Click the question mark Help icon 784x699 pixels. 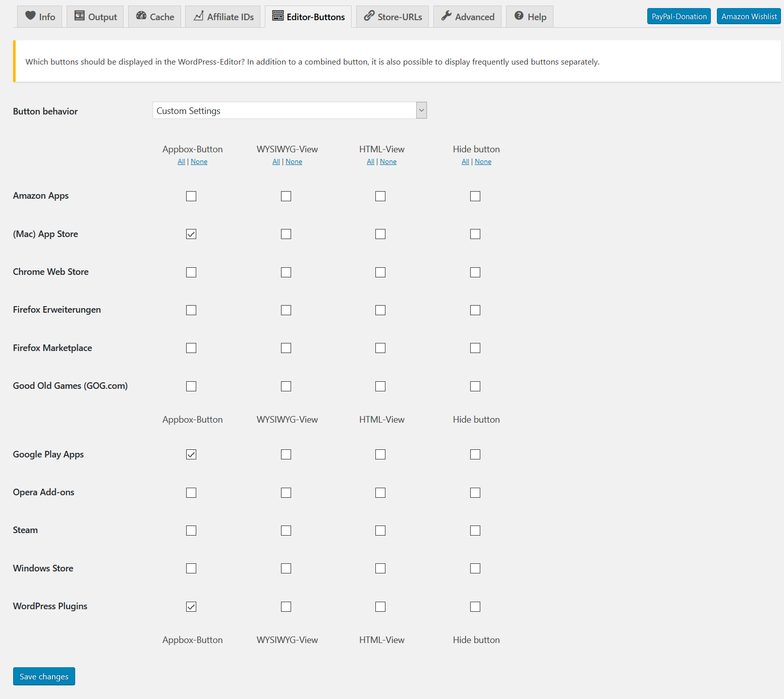(x=519, y=16)
